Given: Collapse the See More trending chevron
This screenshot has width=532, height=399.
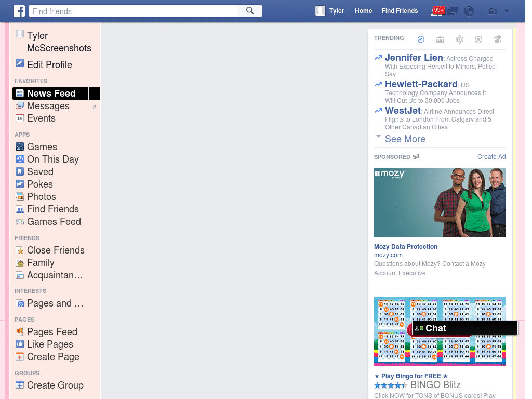Looking at the screenshot, I should pos(378,137).
